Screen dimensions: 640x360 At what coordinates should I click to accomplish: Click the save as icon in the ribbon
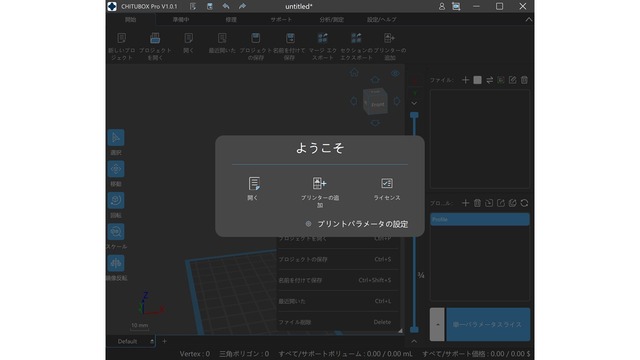pyautogui.click(x=290, y=38)
